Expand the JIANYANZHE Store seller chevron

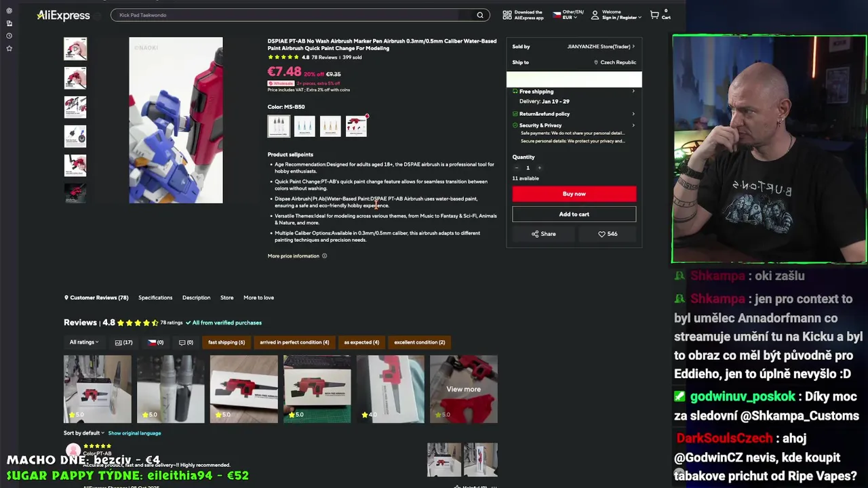[633, 47]
